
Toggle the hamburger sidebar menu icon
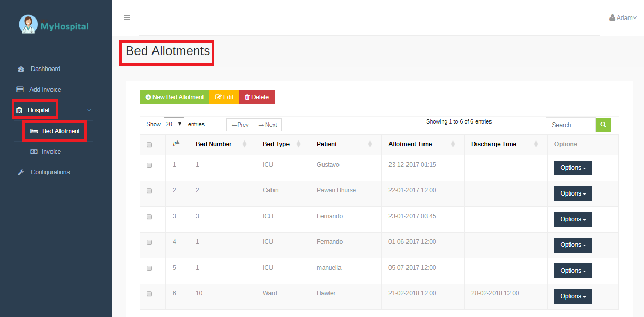click(x=127, y=17)
